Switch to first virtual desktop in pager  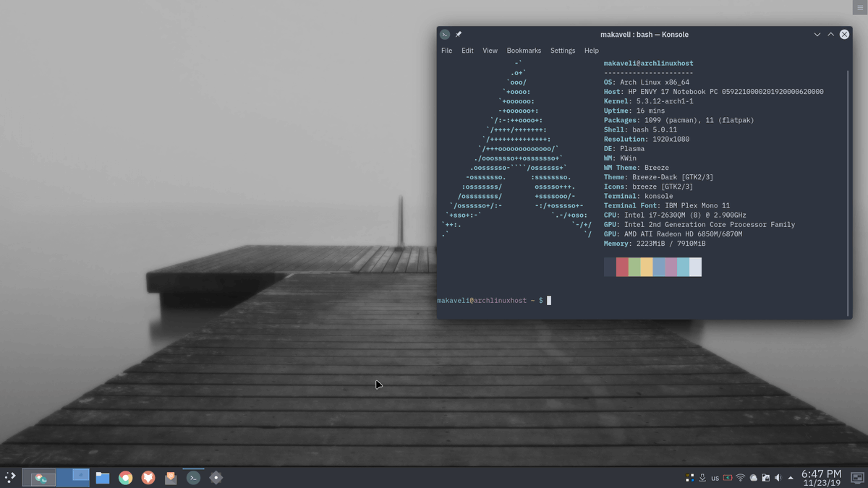tap(39, 477)
